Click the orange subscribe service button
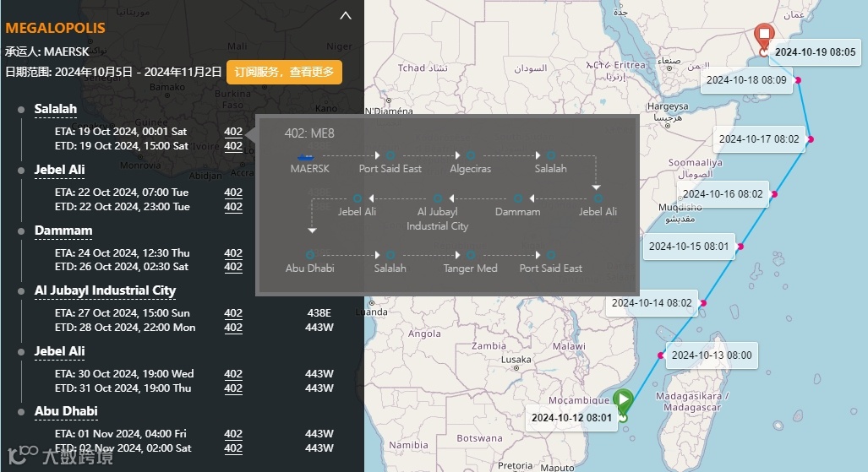The image size is (868, 472). coord(284,72)
